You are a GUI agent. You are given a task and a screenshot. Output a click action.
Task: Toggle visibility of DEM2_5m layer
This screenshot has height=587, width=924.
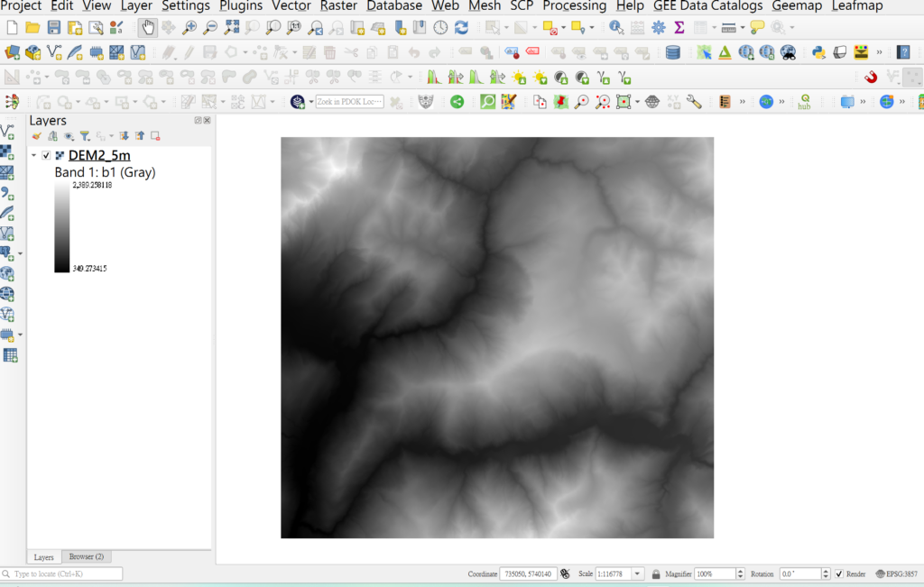47,156
